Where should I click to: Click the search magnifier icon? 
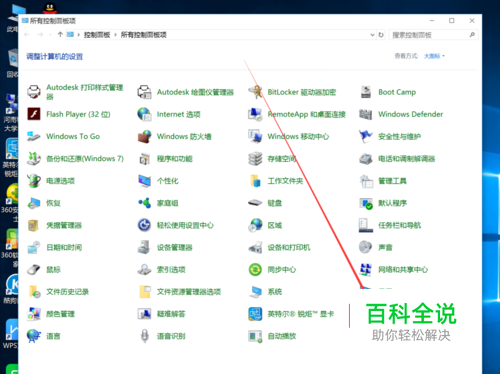click(472, 35)
